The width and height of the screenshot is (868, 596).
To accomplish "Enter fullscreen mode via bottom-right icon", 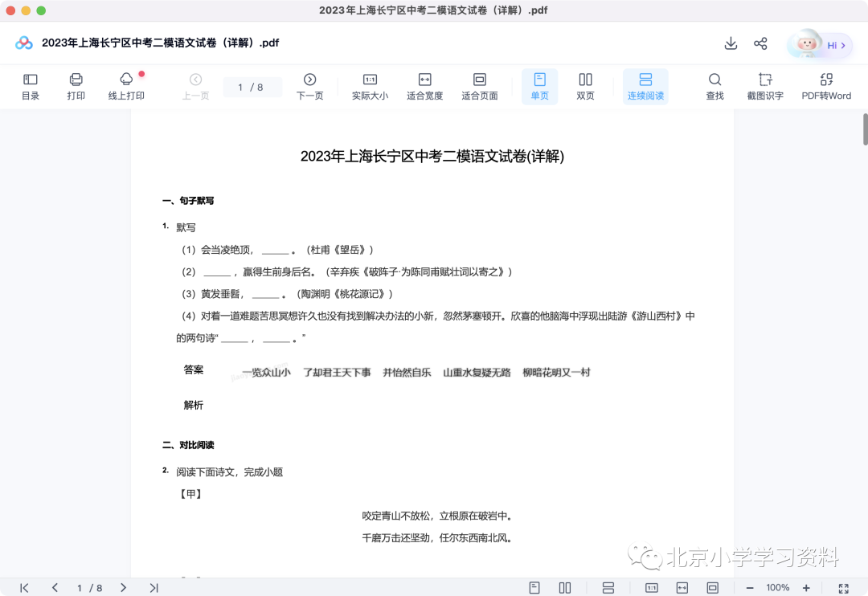I will [844, 588].
